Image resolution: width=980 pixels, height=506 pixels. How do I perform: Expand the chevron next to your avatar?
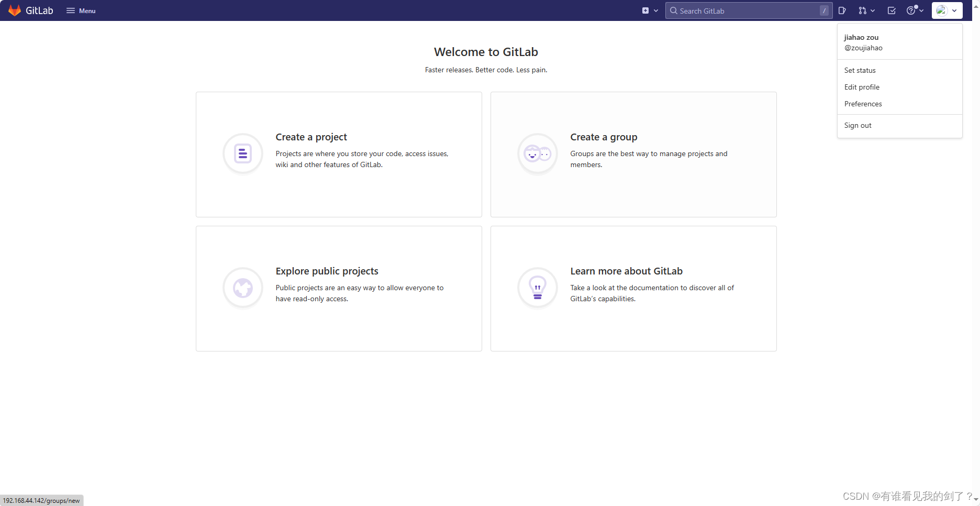[x=954, y=10]
